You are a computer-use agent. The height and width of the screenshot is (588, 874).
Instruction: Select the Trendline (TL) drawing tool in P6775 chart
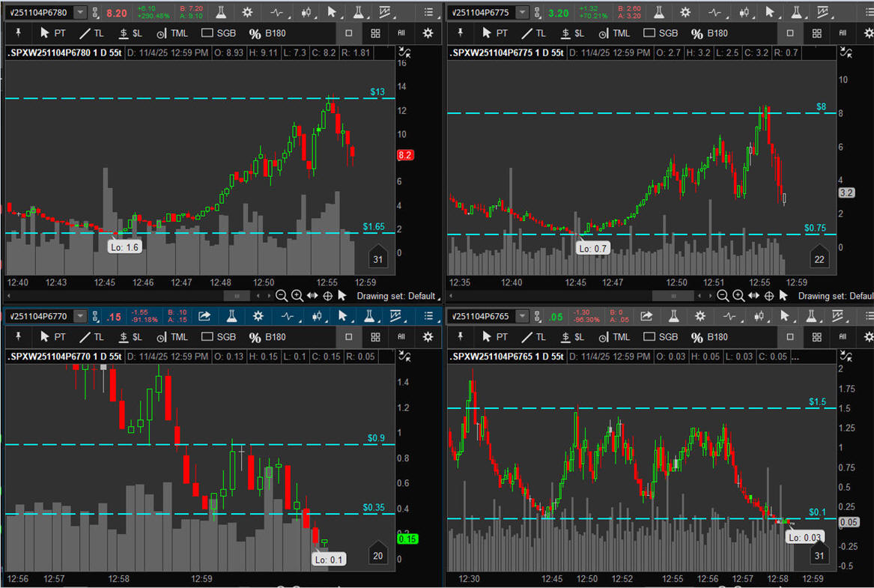[x=536, y=34]
